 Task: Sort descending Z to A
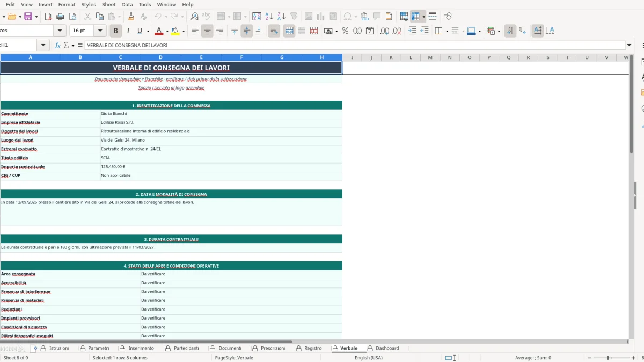(281, 17)
